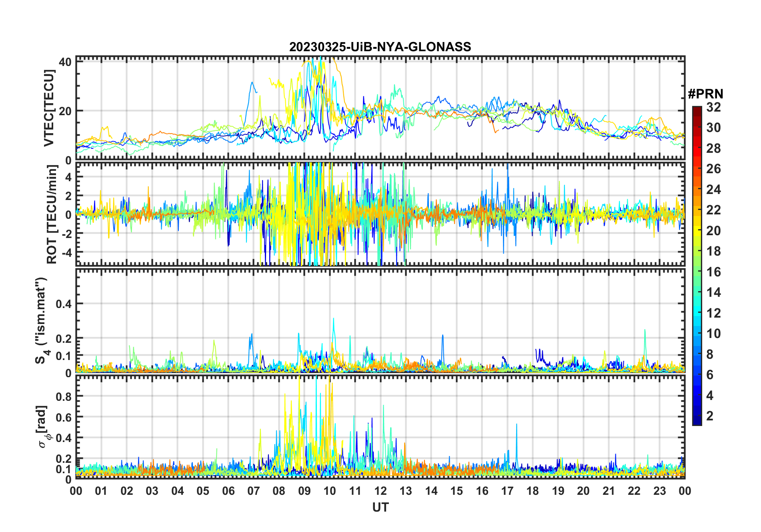The image size is (761, 532).
Task: Click the 0.1 tick on sigma-phi axis
Action: (64, 469)
